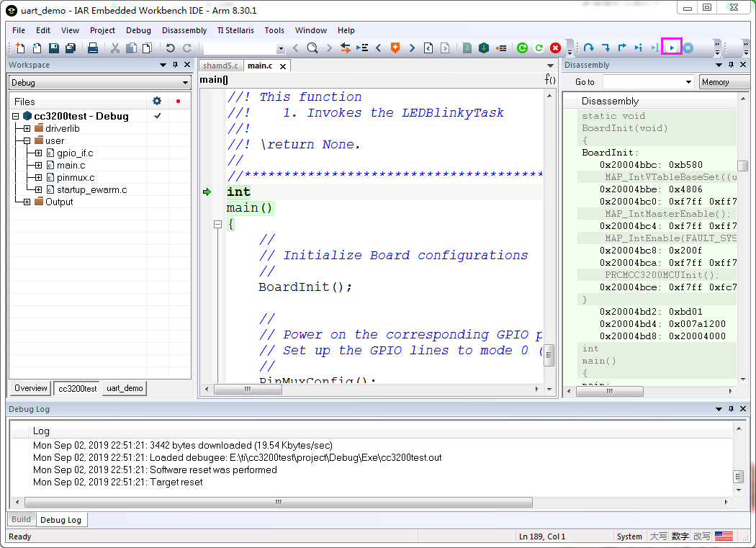Open the quick search combo box dropdown

281,48
